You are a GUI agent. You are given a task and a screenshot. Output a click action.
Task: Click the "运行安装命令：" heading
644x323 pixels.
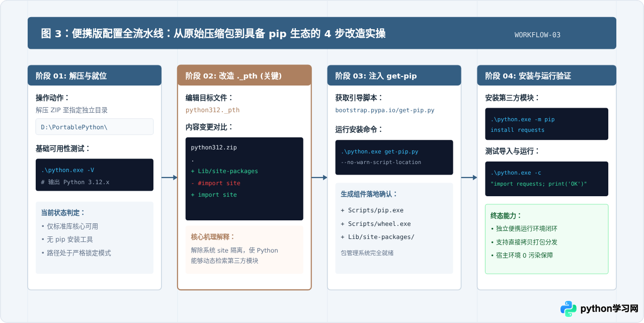tap(360, 129)
